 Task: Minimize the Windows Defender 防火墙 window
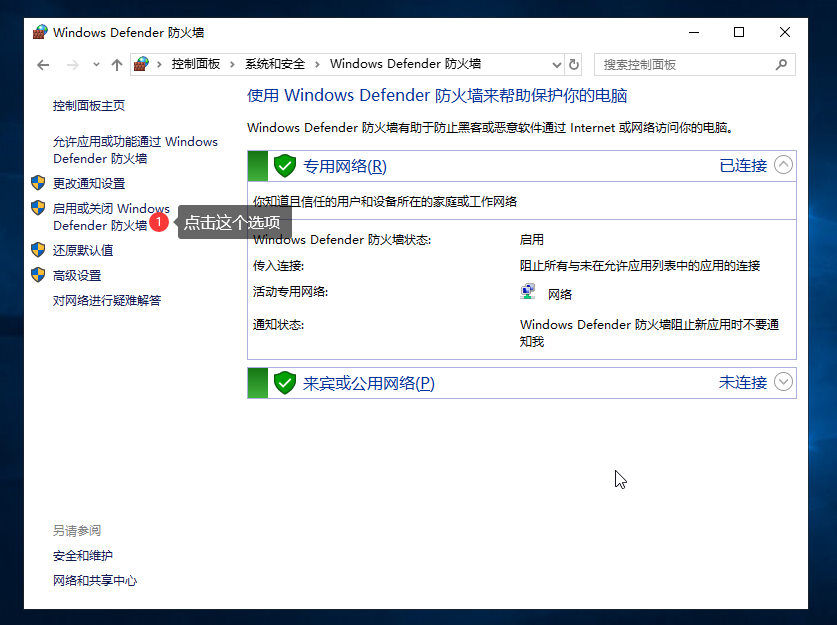[694, 32]
